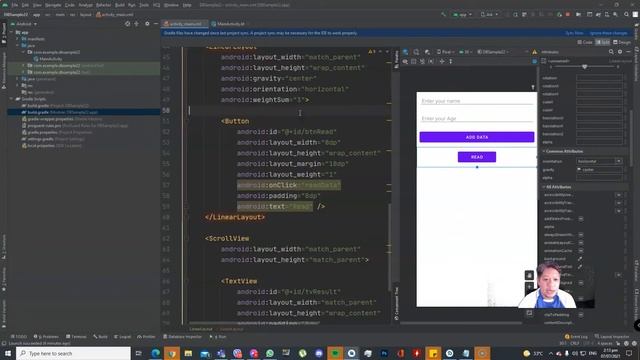The image size is (640, 360).
Task: Click Sync Now link in Gradle banner
Action: coord(574,33)
